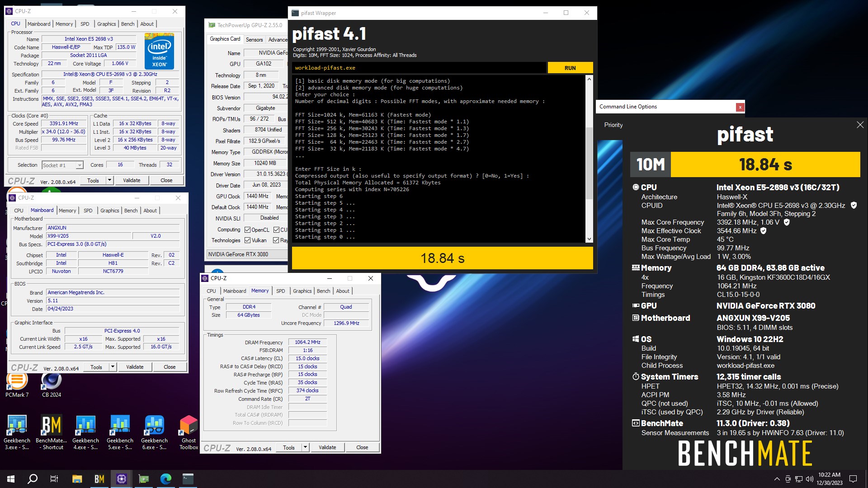Click Validate in CPU-Z Memory window
868x488 pixels.
[327, 447]
